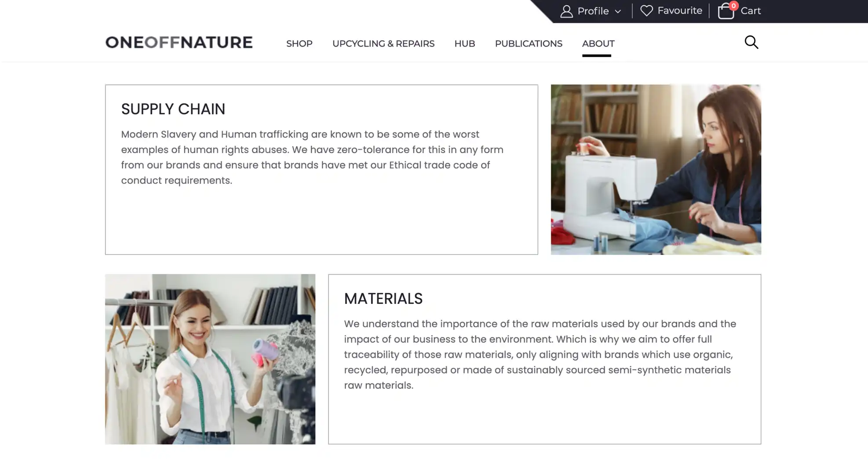
Task: Click the heart Favourite icon
Action: 646,11
